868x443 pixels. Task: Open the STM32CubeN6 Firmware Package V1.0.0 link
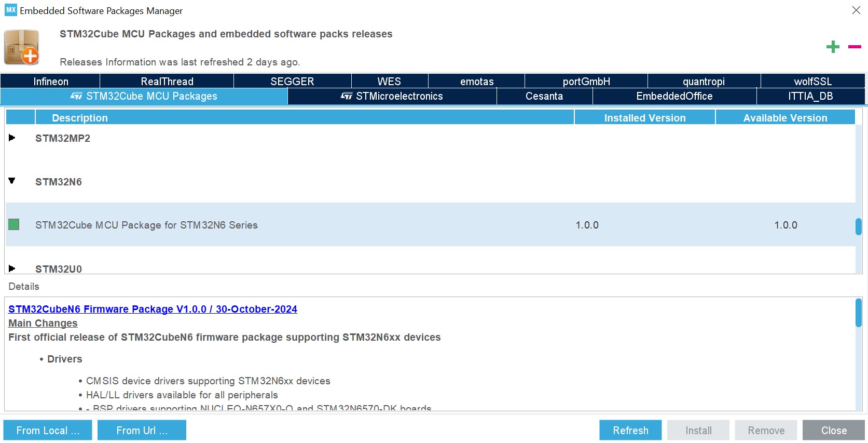click(153, 309)
